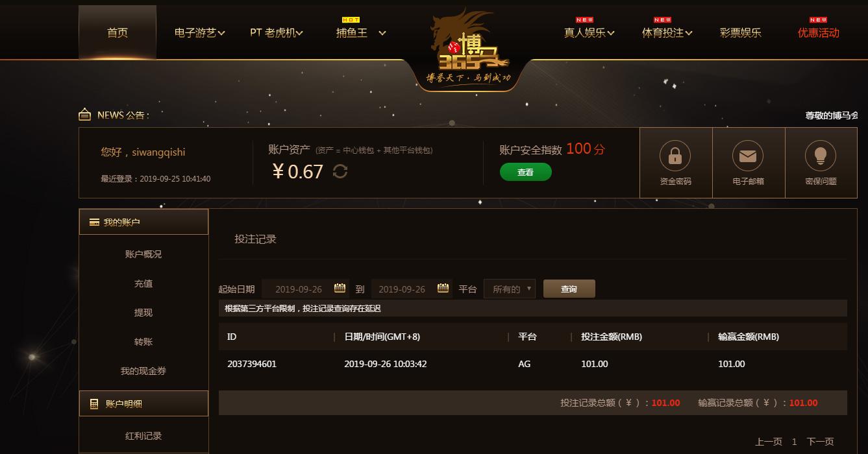This screenshot has height=454, width=868.
Task: Open 我的现金券 in the sidebar
Action: pos(143,371)
